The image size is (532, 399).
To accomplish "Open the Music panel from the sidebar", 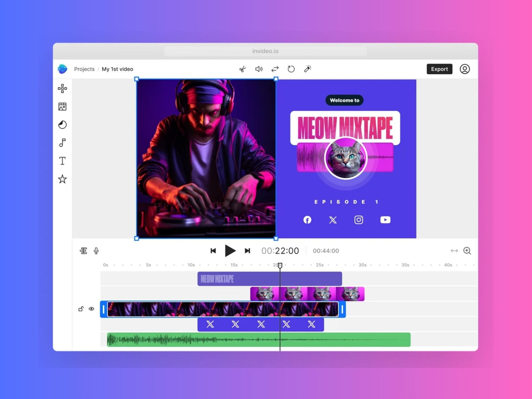I will [x=62, y=143].
